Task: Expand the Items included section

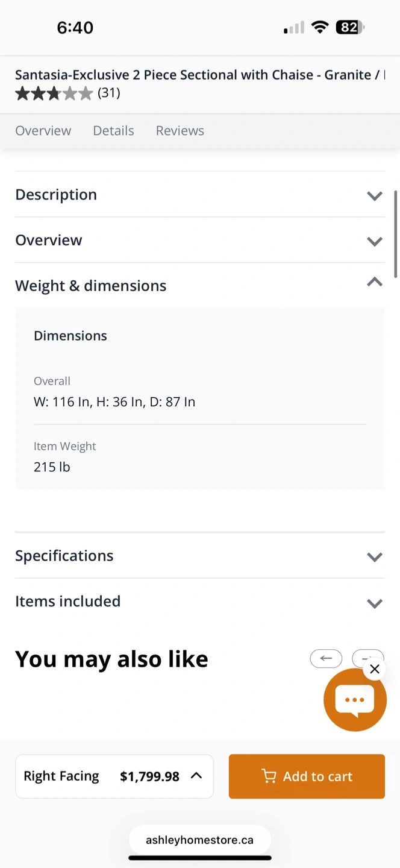Action: 199,602
